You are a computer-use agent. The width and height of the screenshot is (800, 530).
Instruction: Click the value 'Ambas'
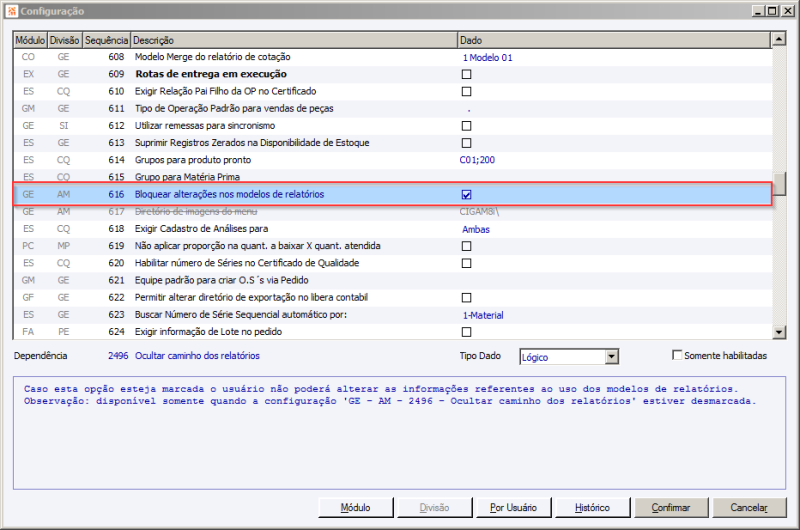476,230
